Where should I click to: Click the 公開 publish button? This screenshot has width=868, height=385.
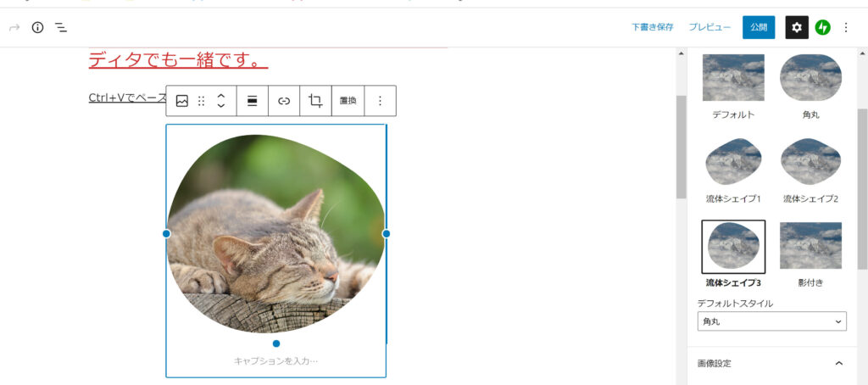pyautogui.click(x=759, y=27)
